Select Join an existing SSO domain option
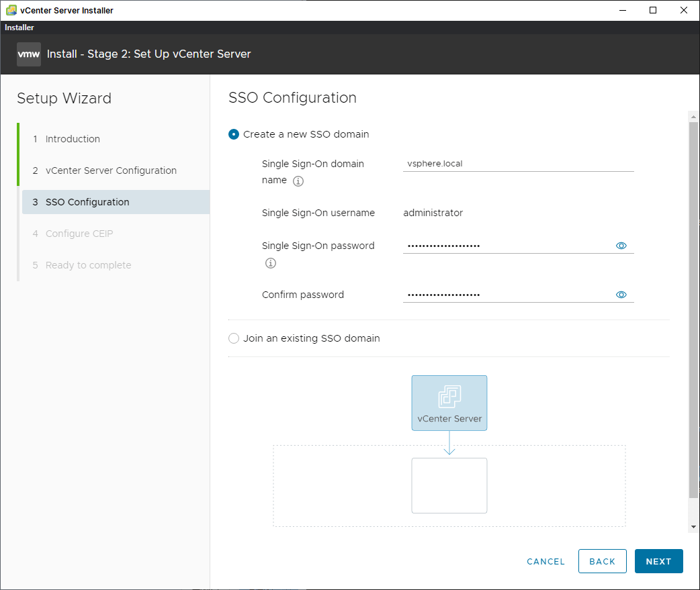The height and width of the screenshot is (590, 700). 234,338
